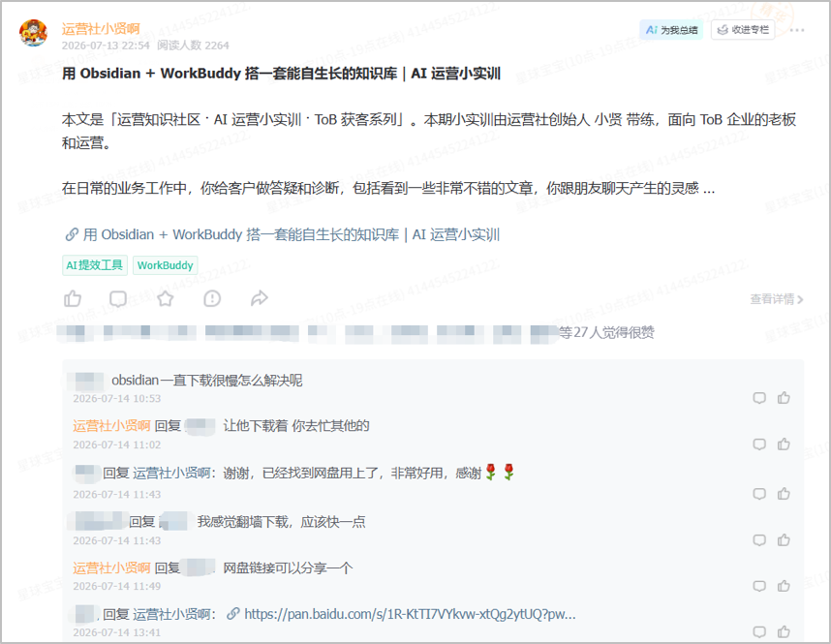
Task: Click the 等27人觉得很赞 likes summary
Action: click(x=607, y=333)
